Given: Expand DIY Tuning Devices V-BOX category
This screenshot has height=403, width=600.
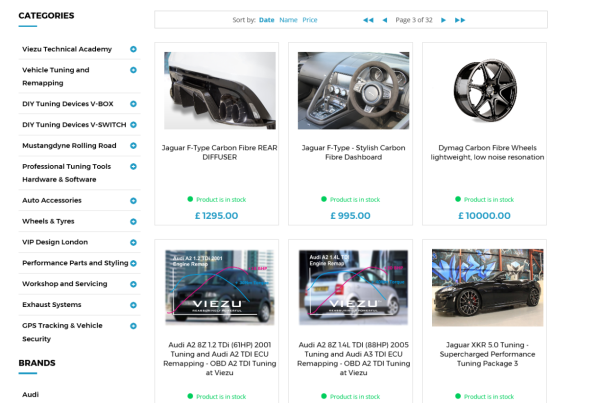Looking at the screenshot, I should pyautogui.click(x=133, y=104).
